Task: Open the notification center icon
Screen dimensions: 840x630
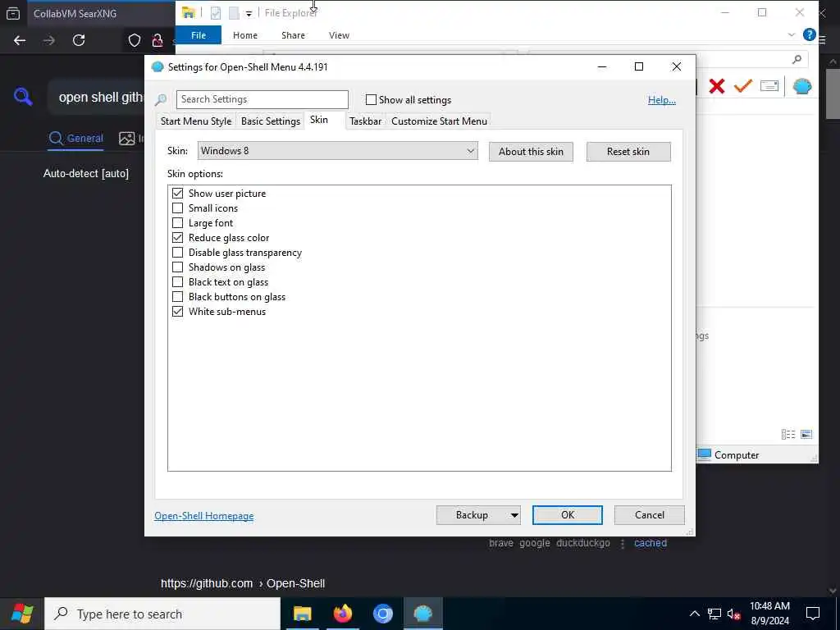Action: pos(813,614)
